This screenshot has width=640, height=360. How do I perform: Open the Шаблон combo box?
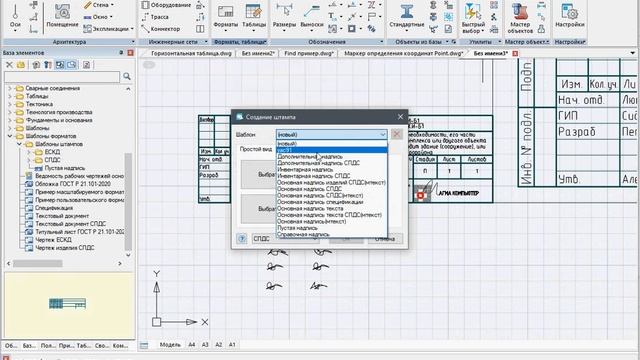(x=331, y=134)
